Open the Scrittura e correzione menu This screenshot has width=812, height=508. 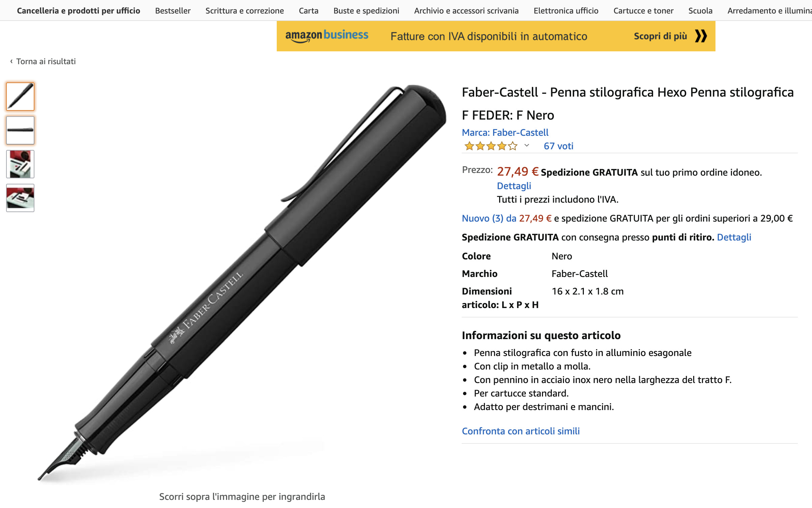coord(244,11)
